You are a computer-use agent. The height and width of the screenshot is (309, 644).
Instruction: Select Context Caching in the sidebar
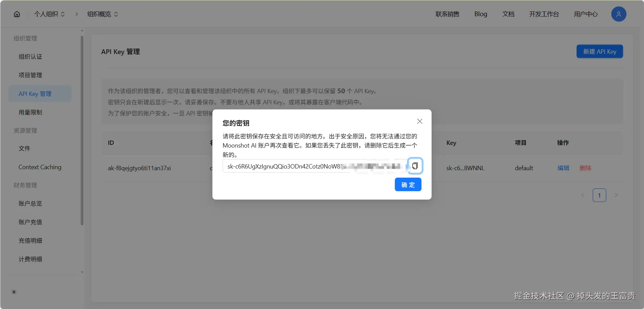pyautogui.click(x=40, y=167)
